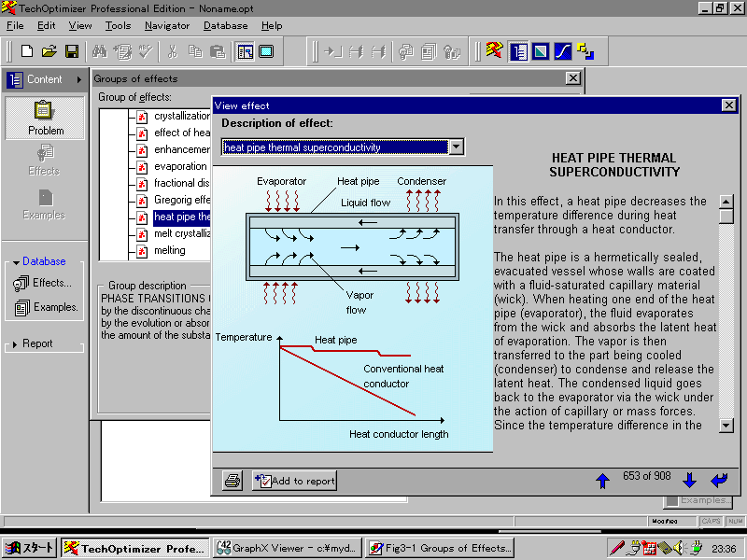Open the File menu
747x560 pixels.
pos(15,26)
